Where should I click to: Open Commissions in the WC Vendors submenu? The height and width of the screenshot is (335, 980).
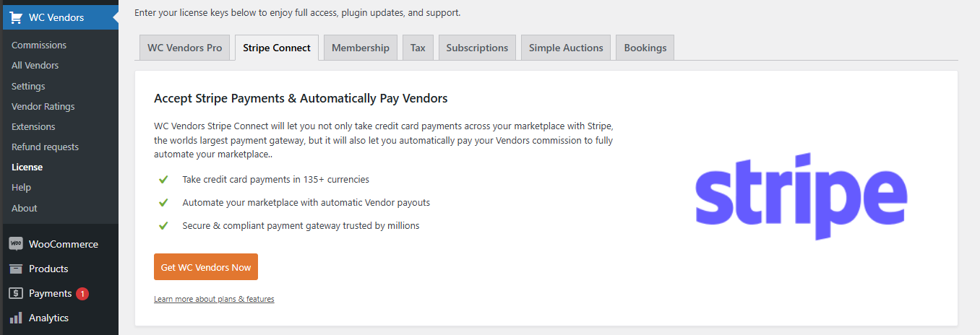[x=39, y=45]
